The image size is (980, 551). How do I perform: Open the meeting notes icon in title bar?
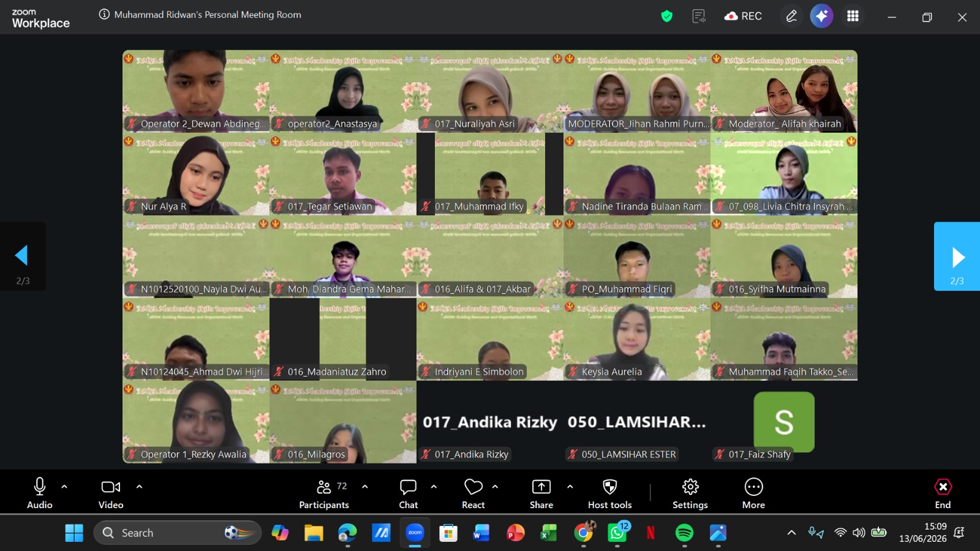(x=698, y=17)
